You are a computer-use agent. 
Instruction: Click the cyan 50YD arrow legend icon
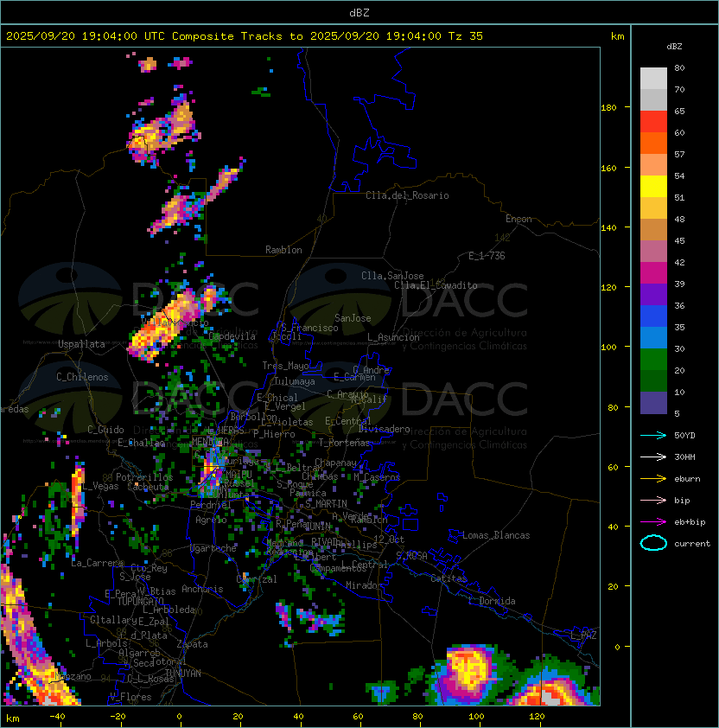(x=653, y=435)
